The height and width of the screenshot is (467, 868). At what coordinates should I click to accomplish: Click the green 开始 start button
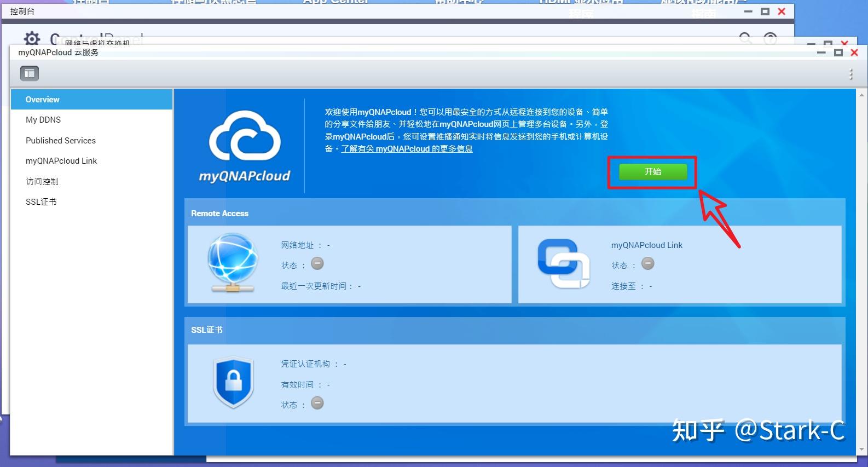652,172
